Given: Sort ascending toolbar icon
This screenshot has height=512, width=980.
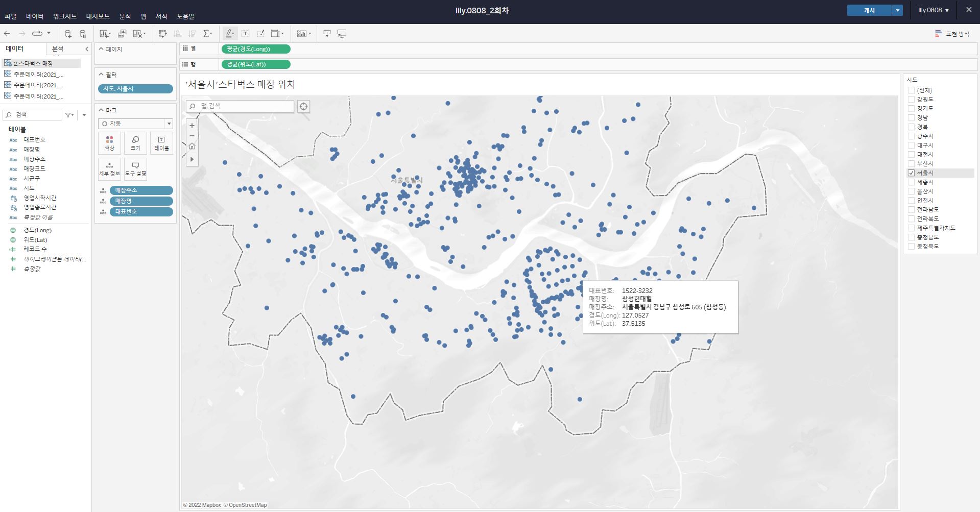Looking at the screenshot, I should [178, 34].
